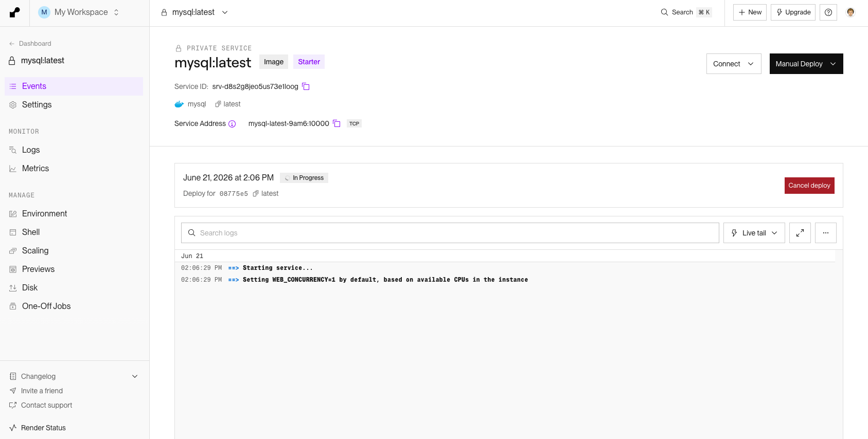
Task: Click the In Progress status badge
Action: click(x=304, y=178)
